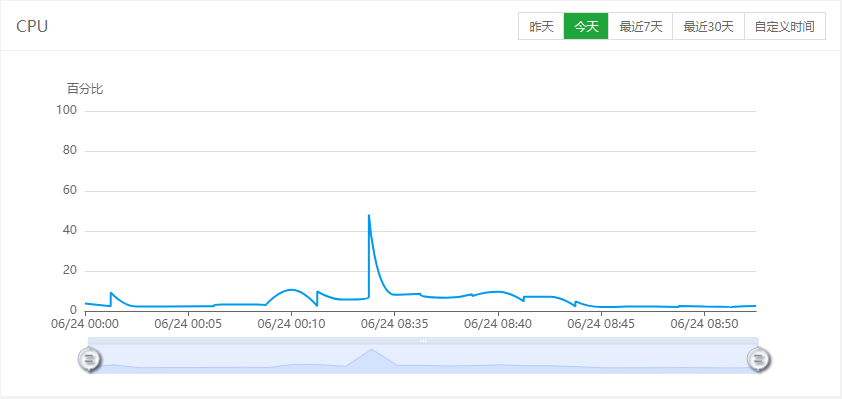The width and height of the screenshot is (842, 399).
Task: Click the peak in the overview minimap
Action: [x=372, y=350]
